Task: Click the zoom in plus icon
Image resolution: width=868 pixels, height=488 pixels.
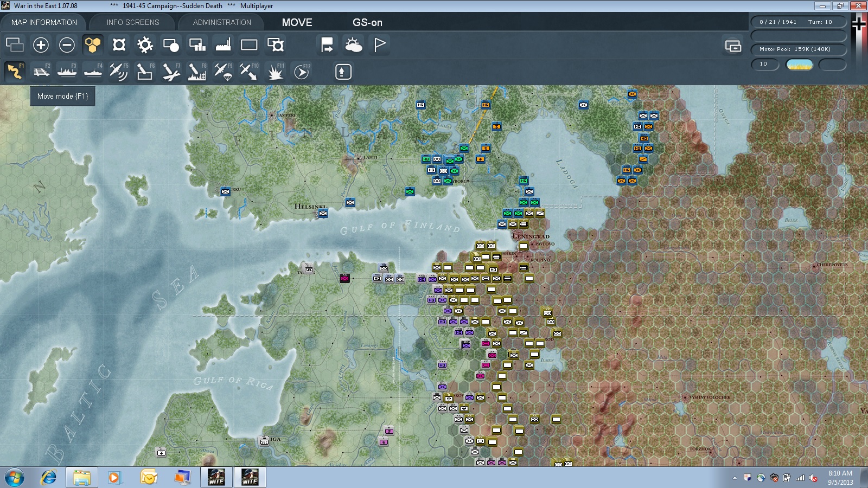Action: [x=41, y=45]
